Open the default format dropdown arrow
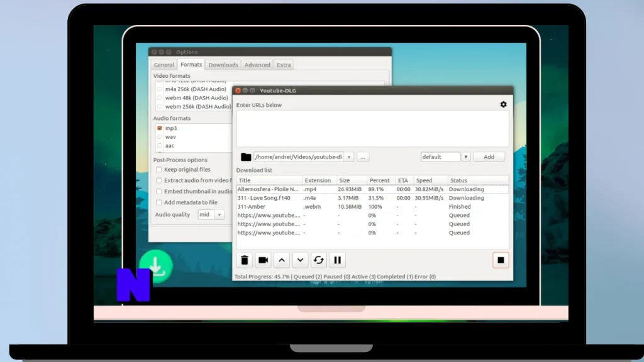 (x=466, y=156)
